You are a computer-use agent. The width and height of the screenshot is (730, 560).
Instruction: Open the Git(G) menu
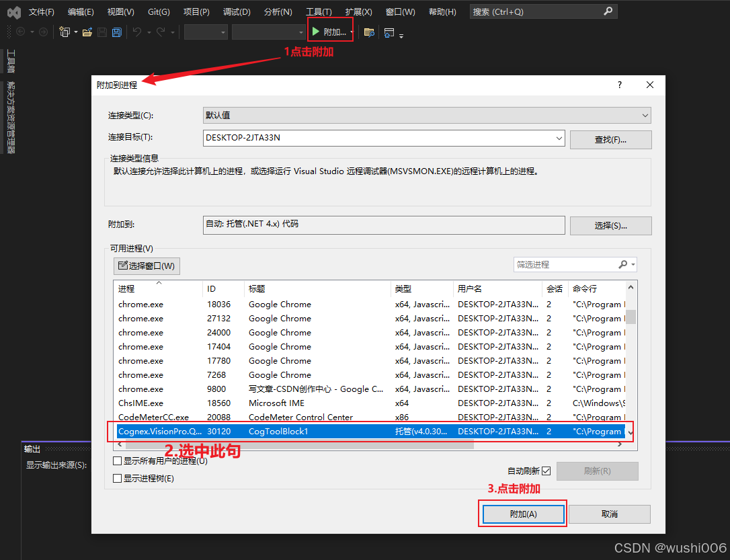tap(159, 11)
